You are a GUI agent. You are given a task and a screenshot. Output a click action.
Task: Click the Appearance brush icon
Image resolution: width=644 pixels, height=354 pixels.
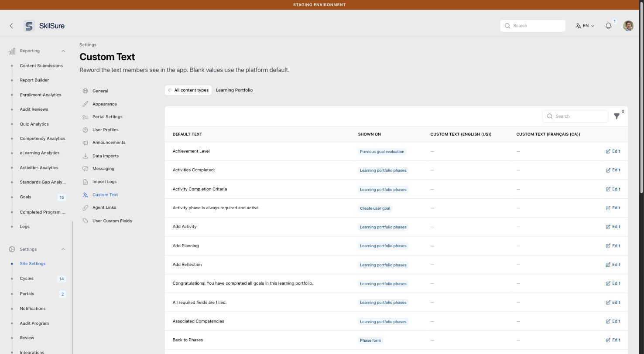(86, 104)
